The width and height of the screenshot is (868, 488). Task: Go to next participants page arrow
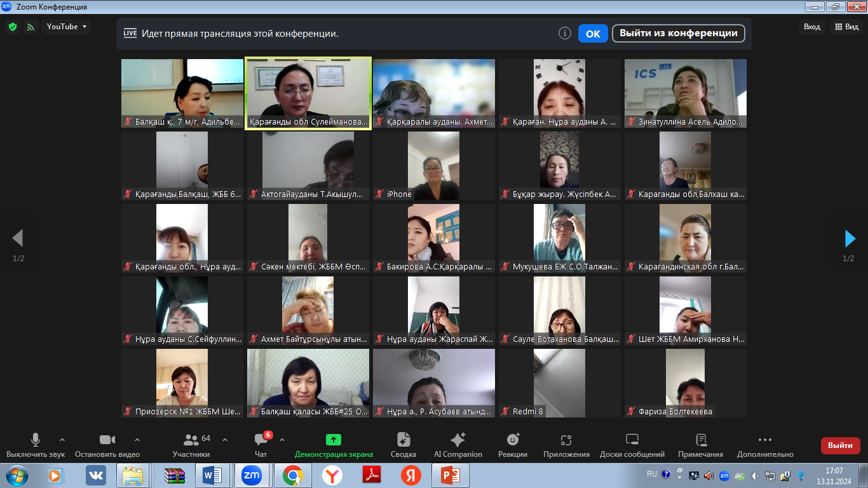(x=850, y=238)
